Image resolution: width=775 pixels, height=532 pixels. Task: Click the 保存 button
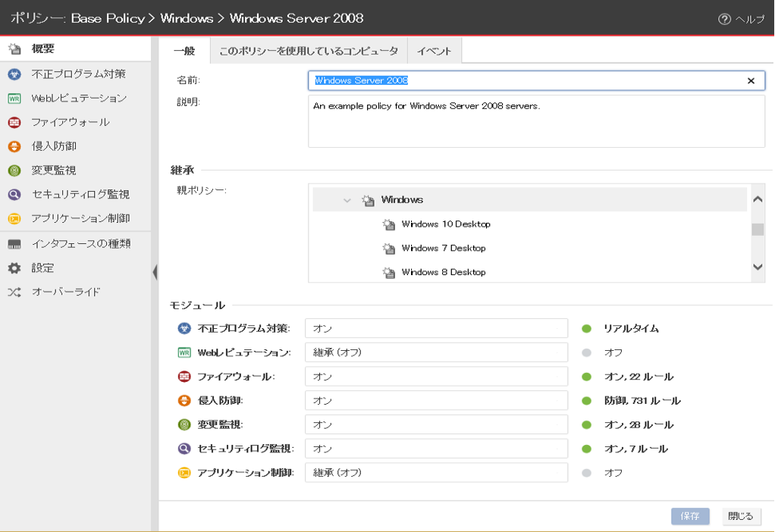(690, 516)
